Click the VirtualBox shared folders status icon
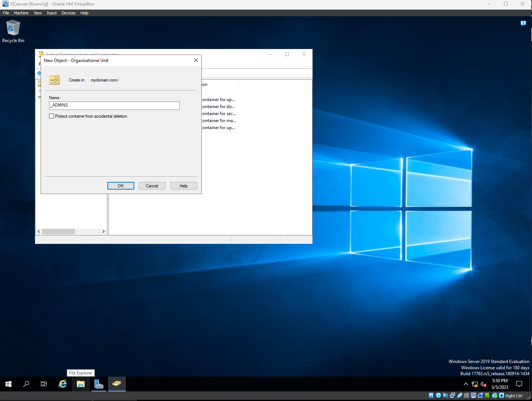 click(467, 395)
